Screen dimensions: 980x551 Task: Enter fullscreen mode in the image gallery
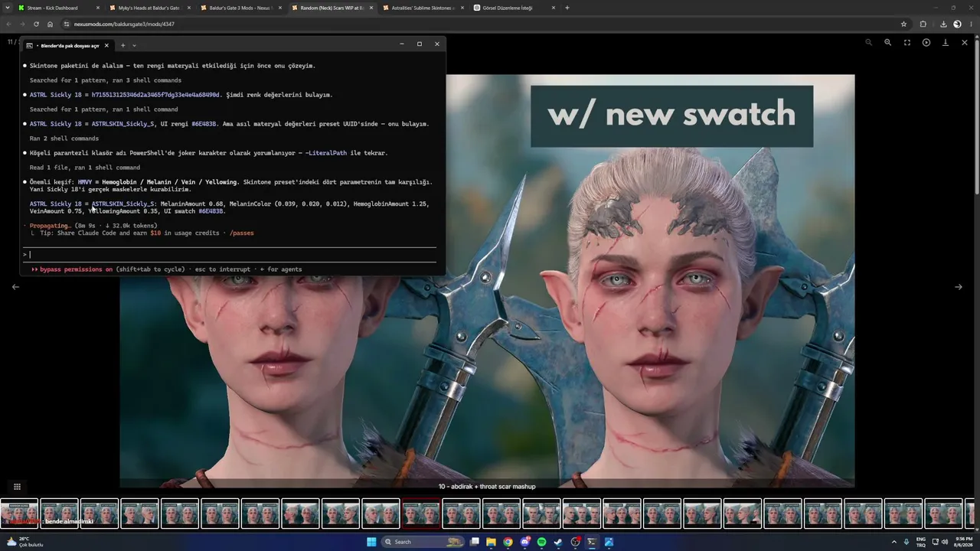pos(906,42)
